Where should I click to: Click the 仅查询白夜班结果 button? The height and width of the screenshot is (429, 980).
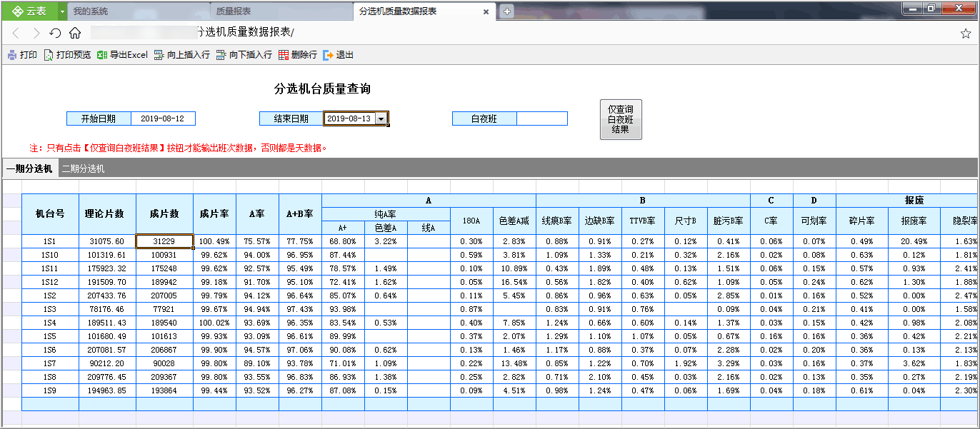(x=621, y=119)
